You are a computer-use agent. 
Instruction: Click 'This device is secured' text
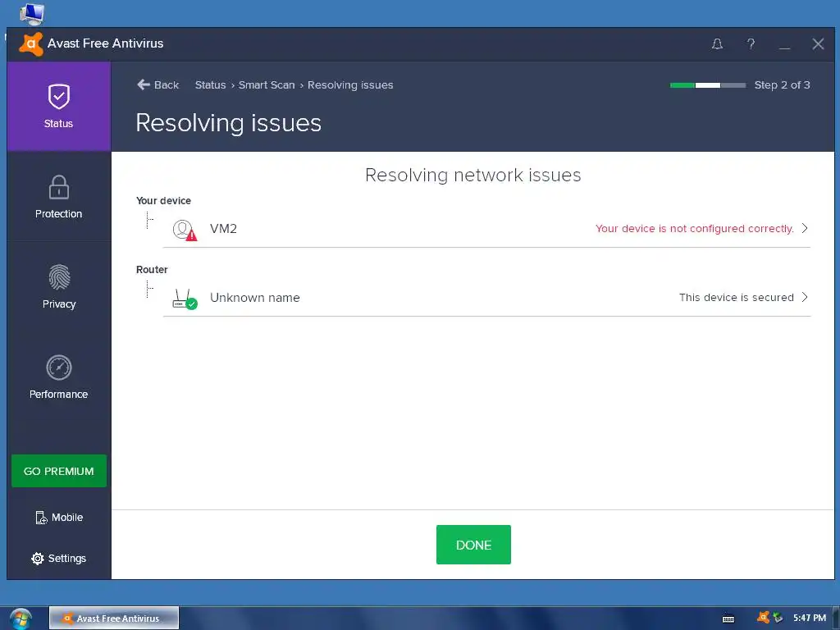[x=736, y=297]
